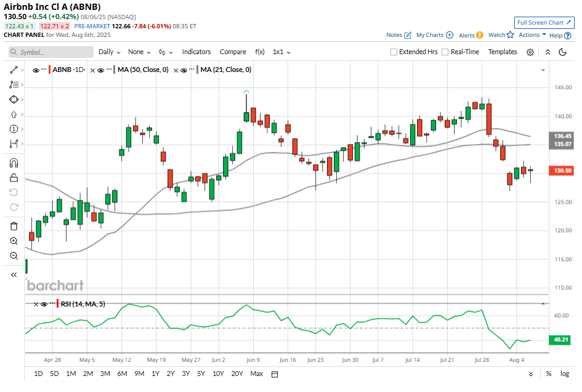Collapse the chart header with double chevron
The height and width of the screenshot is (392, 582).
tap(548, 52)
